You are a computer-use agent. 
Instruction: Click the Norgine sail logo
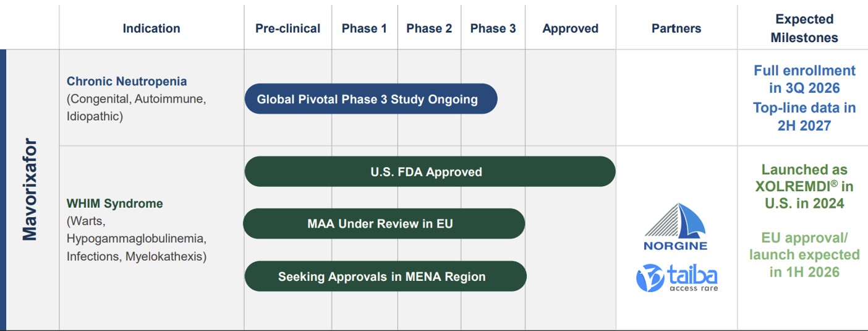tap(676, 226)
